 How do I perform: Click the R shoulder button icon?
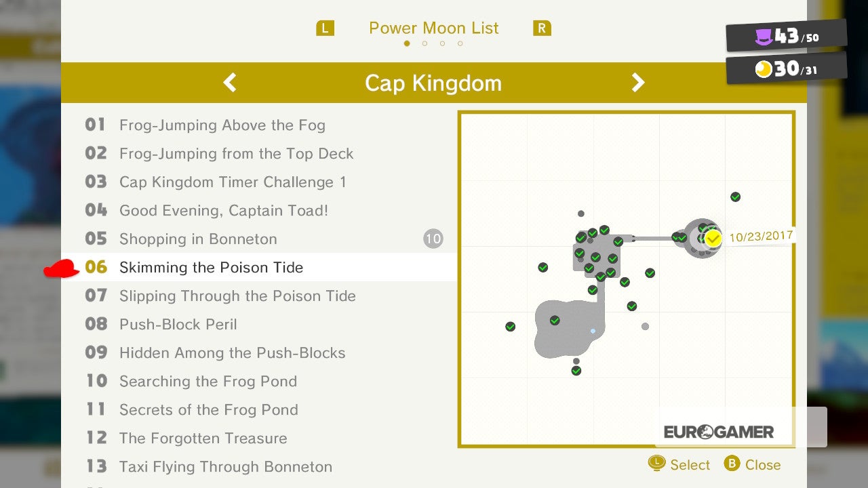[542, 28]
